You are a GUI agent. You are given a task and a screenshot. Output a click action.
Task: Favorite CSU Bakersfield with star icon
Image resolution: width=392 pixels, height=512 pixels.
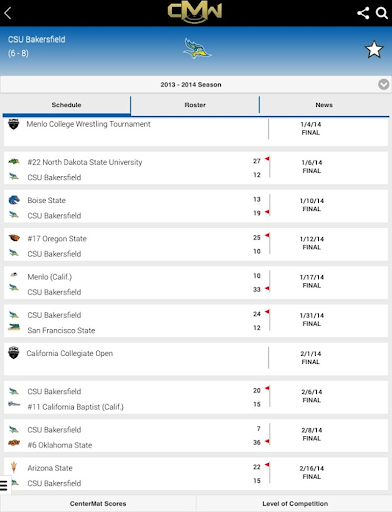pos(374,49)
